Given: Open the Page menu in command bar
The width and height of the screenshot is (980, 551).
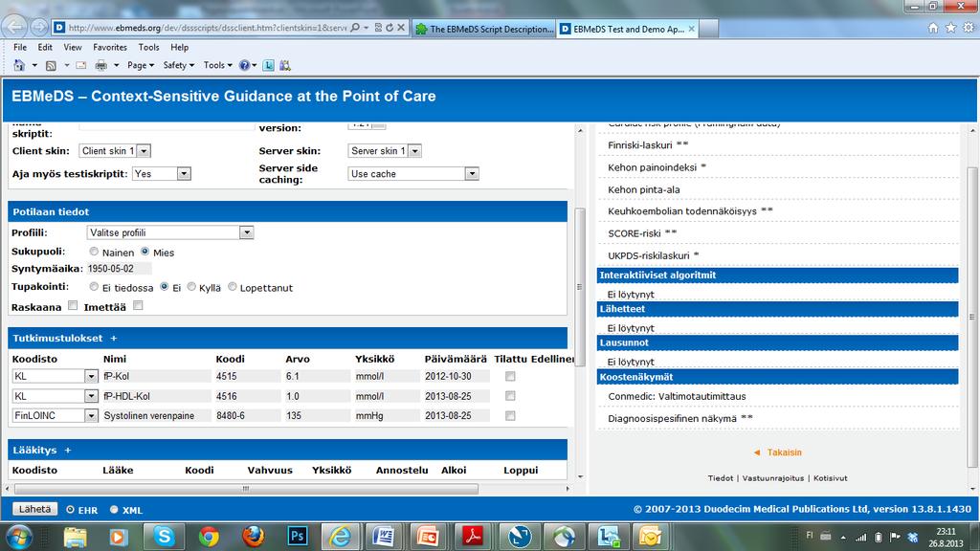Looking at the screenshot, I should (141, 65).
